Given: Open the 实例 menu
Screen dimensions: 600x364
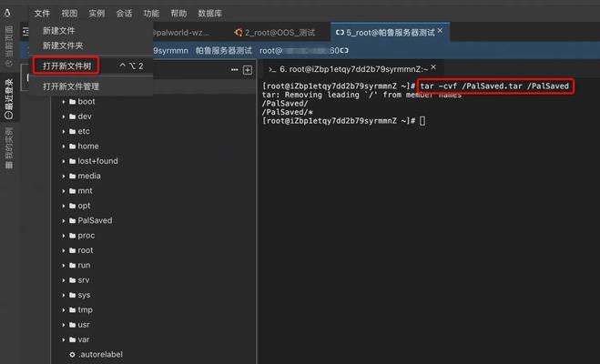Looking at the screenshot, I should click(x=97, y=14).
